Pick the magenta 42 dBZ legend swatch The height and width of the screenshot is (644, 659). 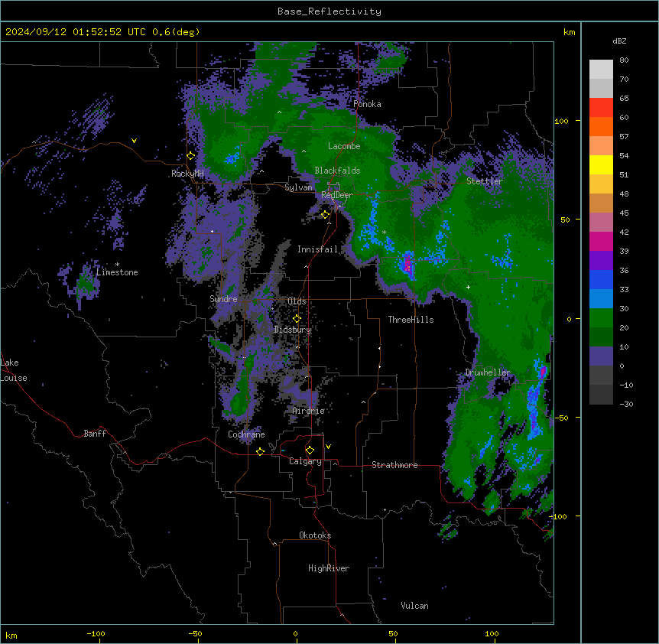click(x=601, y=241)
